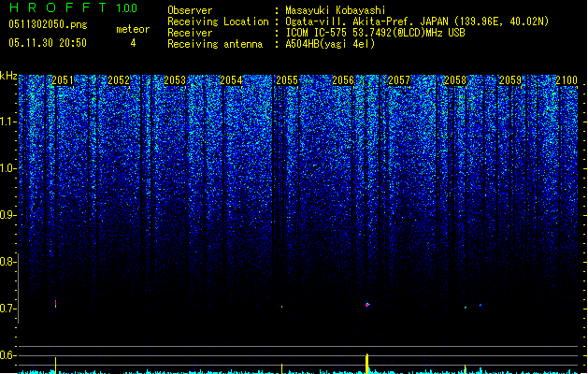Click the "Receiving Location" label
The height and width of the screenshot is (374, 588).
pyautogui.click(x=218, y=22)
